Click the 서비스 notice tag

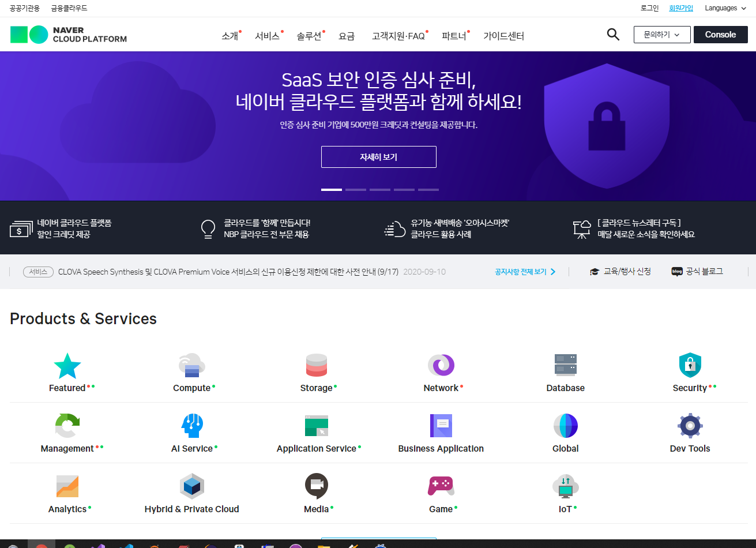38,272
